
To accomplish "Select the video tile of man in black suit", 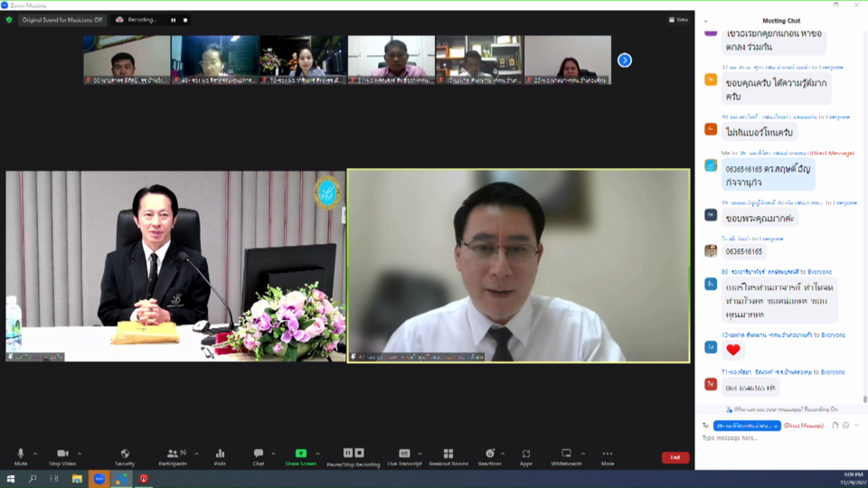I will pos(175,266).
